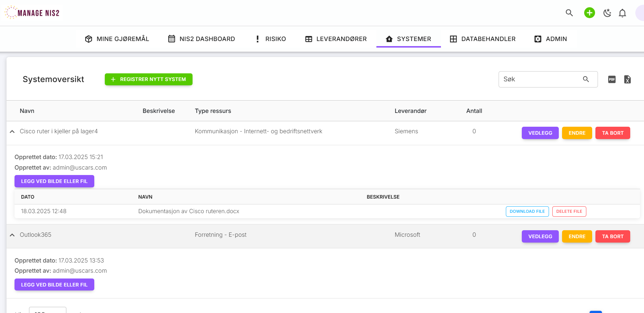Remove Cisco ruter with Ta bort
This screenshot has height=313, width=644.
(612, 133)
